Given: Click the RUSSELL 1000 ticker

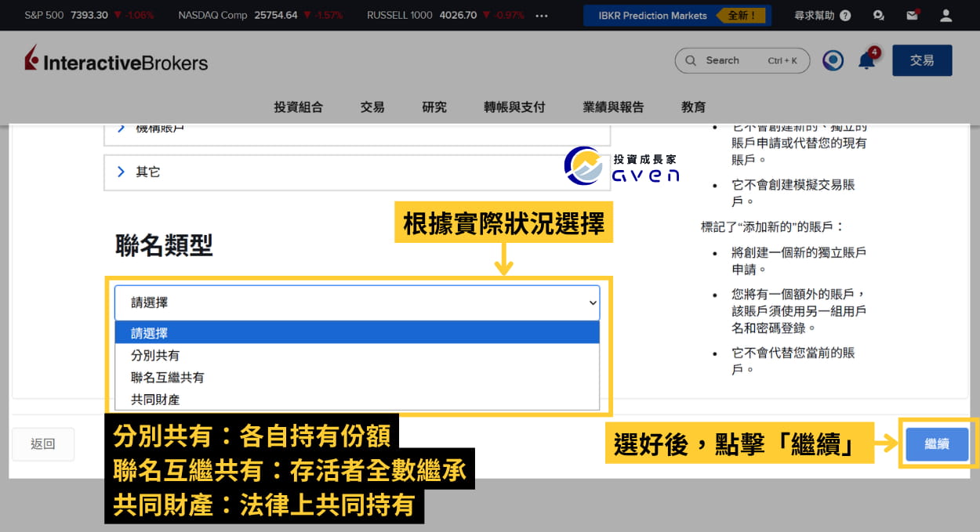Looking at the screenshot, I should [x=445, y=15].
